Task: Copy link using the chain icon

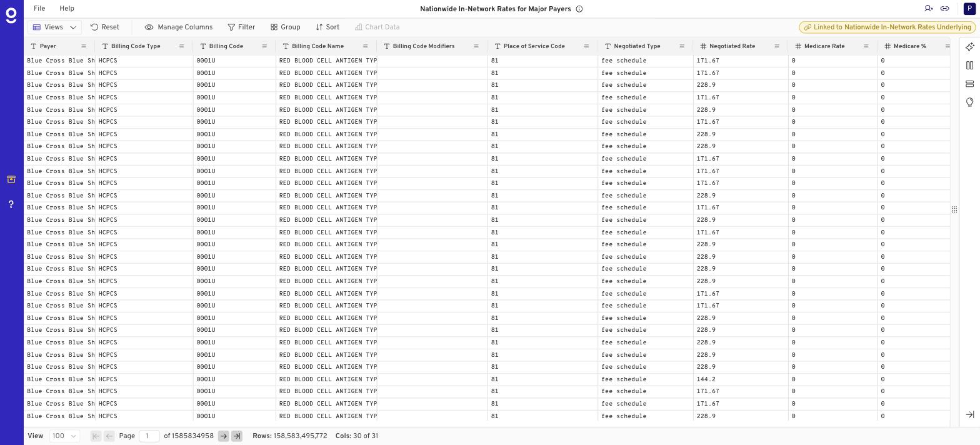Action: point(945,9)
